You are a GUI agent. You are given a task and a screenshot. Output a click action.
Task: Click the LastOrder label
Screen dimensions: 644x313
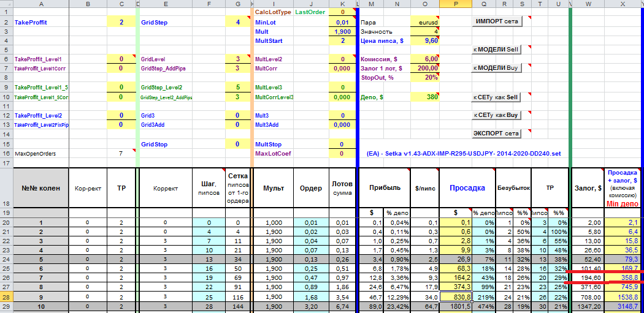click(310, 12)
